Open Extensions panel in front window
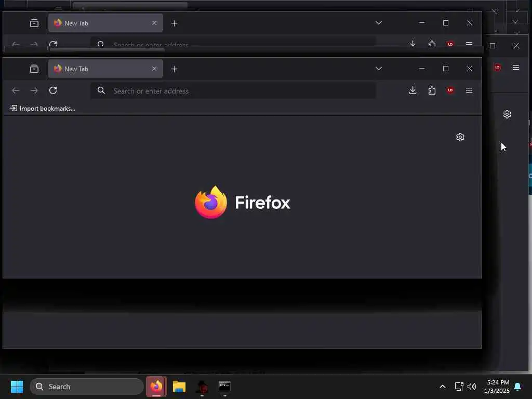 click(432, 90)
